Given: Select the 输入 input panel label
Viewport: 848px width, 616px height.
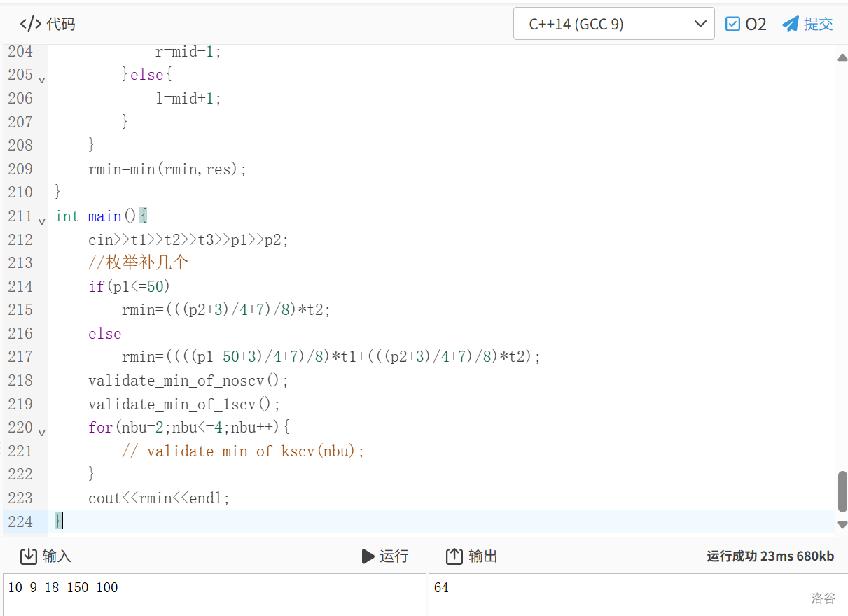Looking at the screenshot, I should [57, 556].
